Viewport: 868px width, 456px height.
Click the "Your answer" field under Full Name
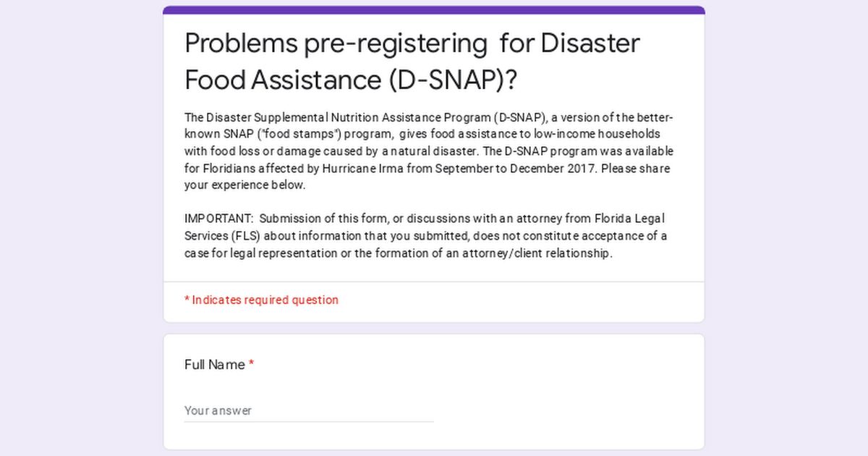coord(309,410)
